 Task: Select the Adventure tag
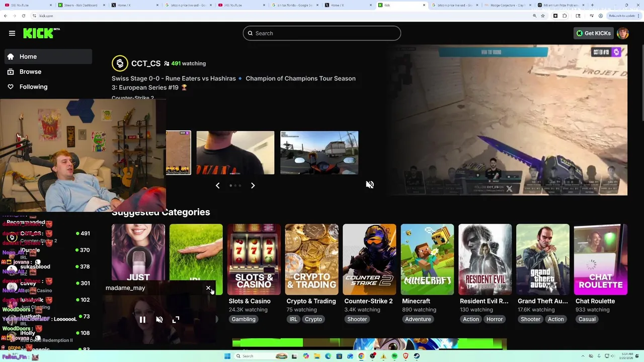pos(418,319)
